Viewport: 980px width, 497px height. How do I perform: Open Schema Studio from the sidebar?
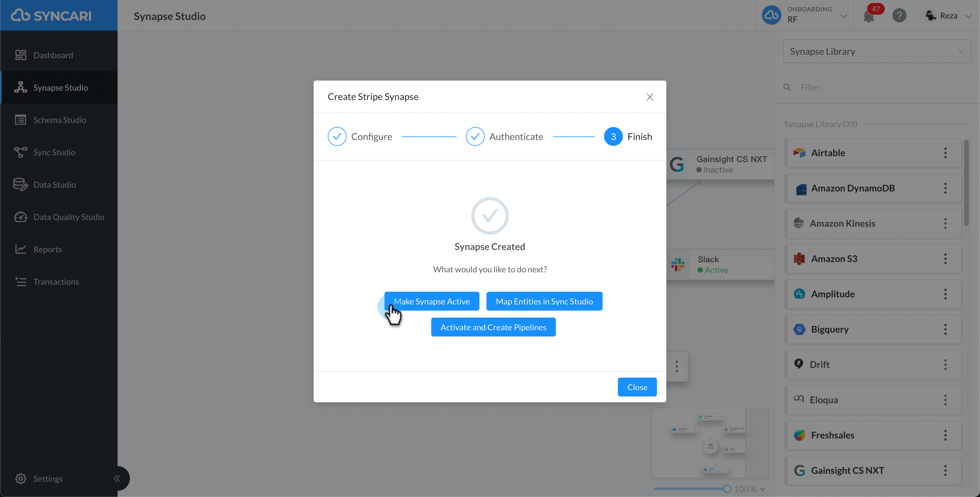click(59, 120)
